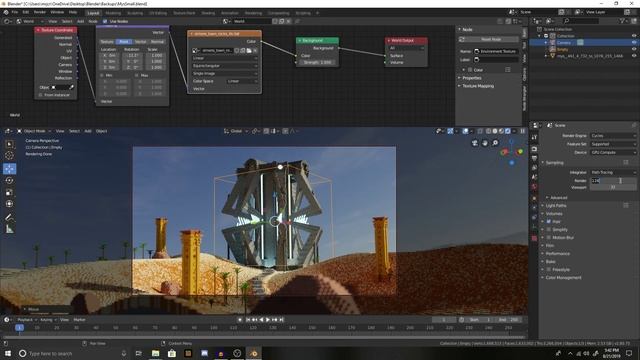
Task: Toggle the Simplify checkbox
Action: (x=549, y=229)
